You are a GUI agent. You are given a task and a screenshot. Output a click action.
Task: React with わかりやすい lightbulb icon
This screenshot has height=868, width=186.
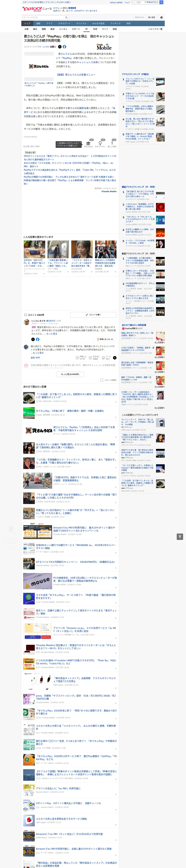pyautogui.click(x=100, y=143)
